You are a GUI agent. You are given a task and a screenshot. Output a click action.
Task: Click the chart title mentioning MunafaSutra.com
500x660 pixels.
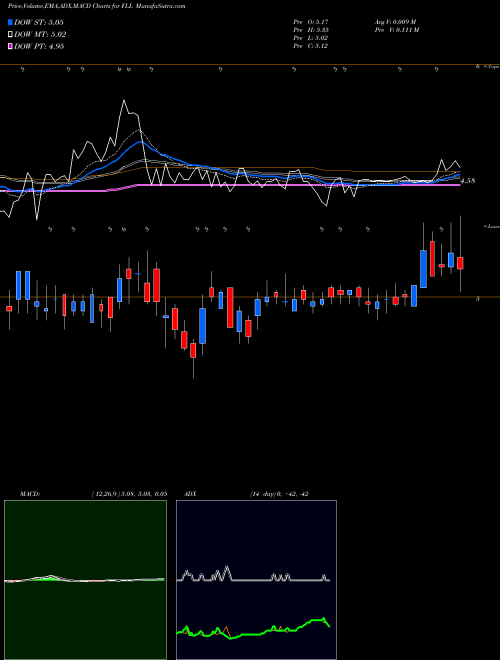[96, 6]
